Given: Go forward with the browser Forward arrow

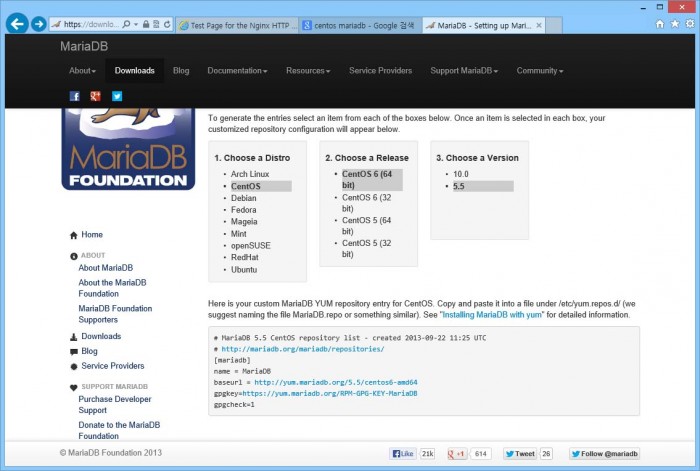Looking at the screenshot, I should point(39,24).
